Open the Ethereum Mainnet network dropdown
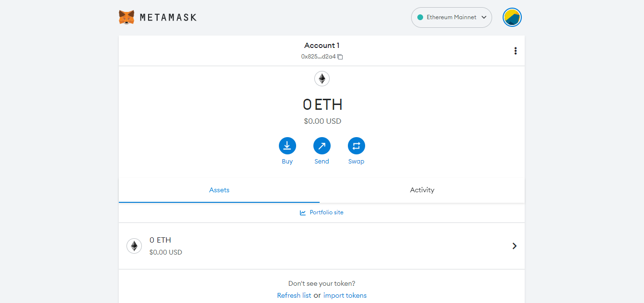The height and width of the screenshot is (303, 644). (451, 17)
